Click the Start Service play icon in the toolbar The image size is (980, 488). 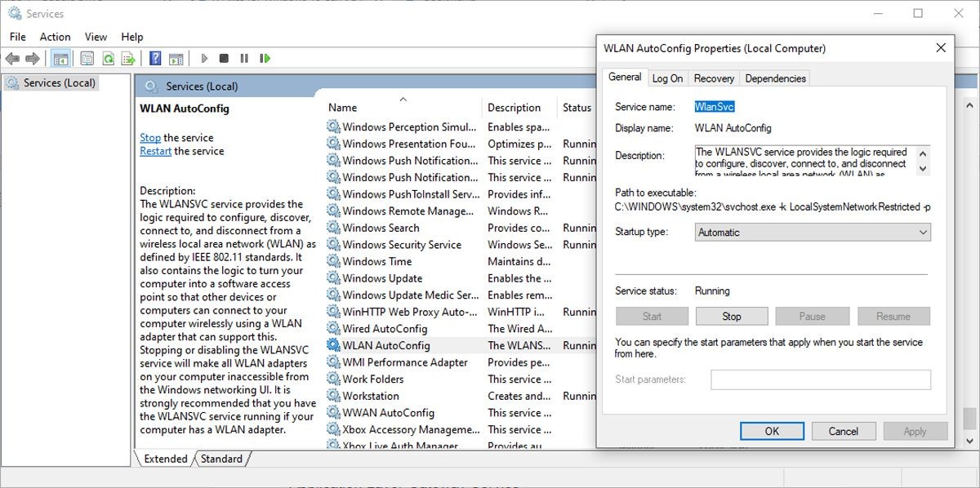[x=204, y=59]
